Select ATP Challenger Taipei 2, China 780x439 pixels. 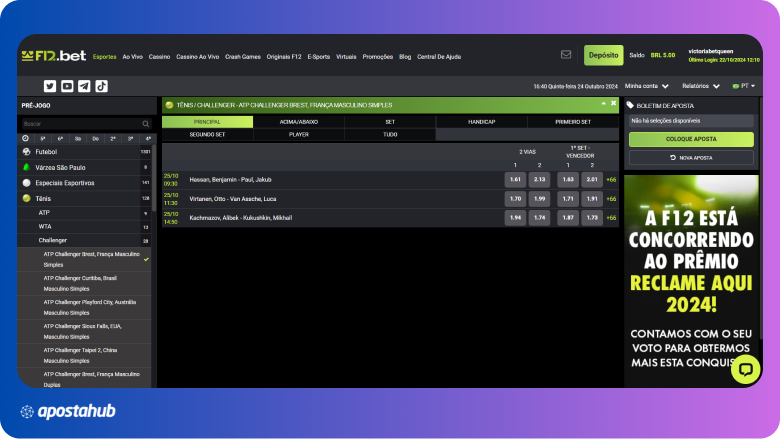coord(84,355)
